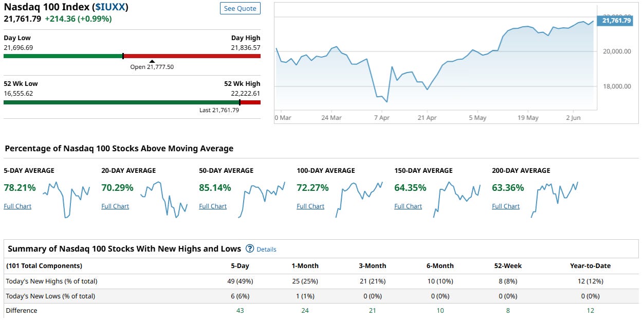Click the 78.21% five-day percentage
644x320 pixels.
click(20, 188)
